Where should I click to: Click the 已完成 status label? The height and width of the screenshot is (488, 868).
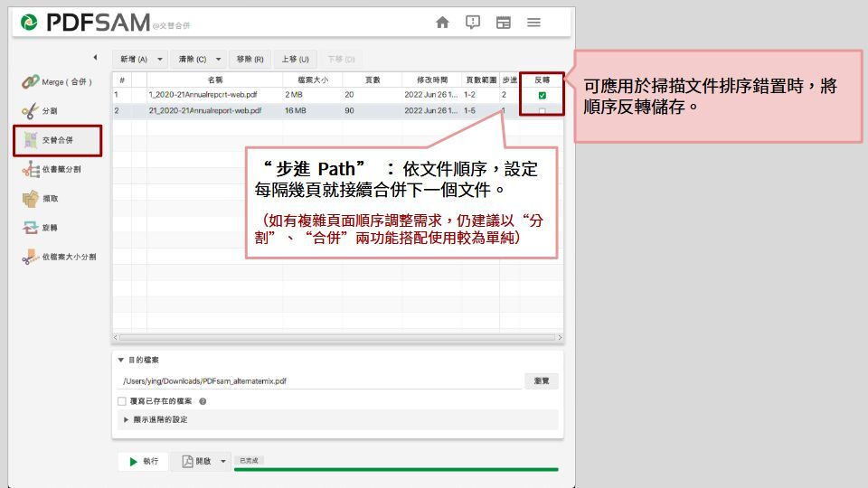pos(250,460)
